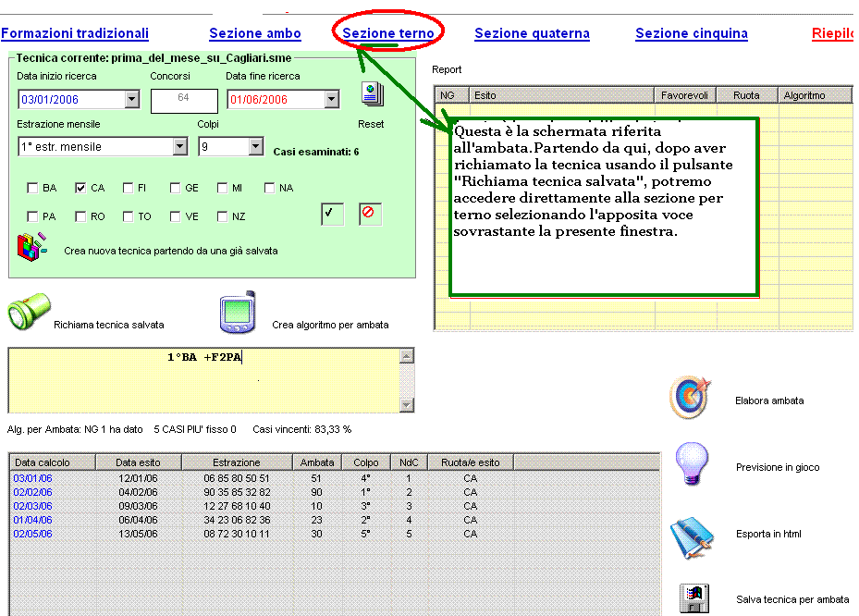
Task: Click the Richiama tecnica salvata label
Action: point(109,325)
